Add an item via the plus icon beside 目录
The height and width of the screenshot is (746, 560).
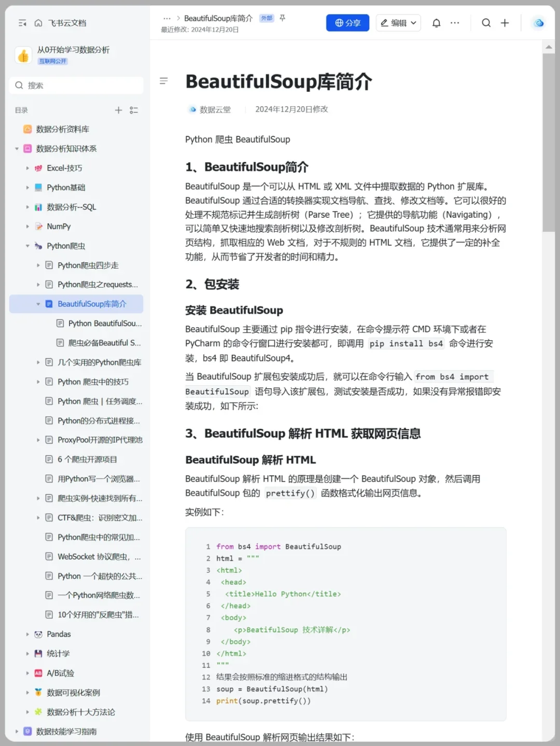click(x=118, y=110)
